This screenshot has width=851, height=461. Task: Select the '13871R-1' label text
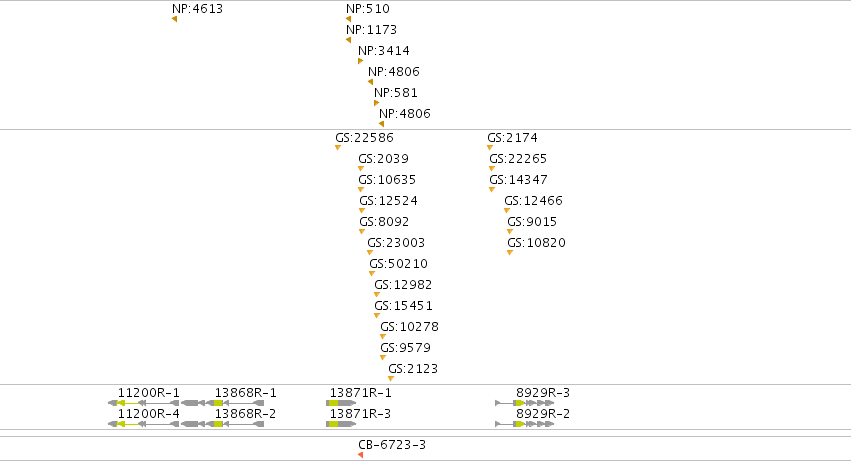tap(361, 393)
